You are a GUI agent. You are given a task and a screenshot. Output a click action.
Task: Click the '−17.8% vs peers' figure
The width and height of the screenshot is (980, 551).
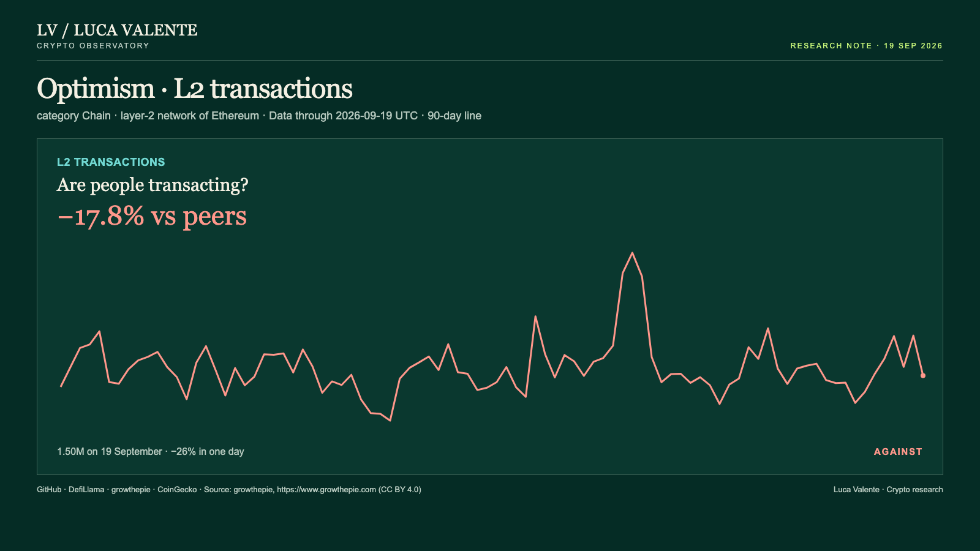[152, 216]
